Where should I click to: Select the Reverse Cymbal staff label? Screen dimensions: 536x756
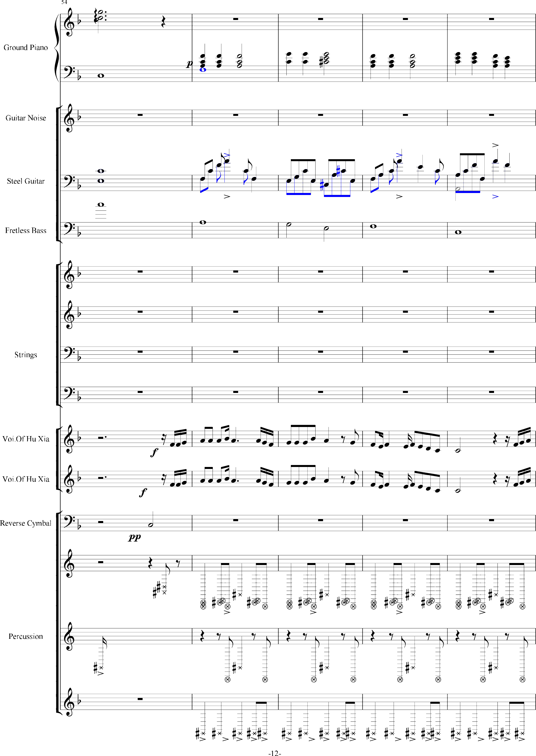point(25,523)
